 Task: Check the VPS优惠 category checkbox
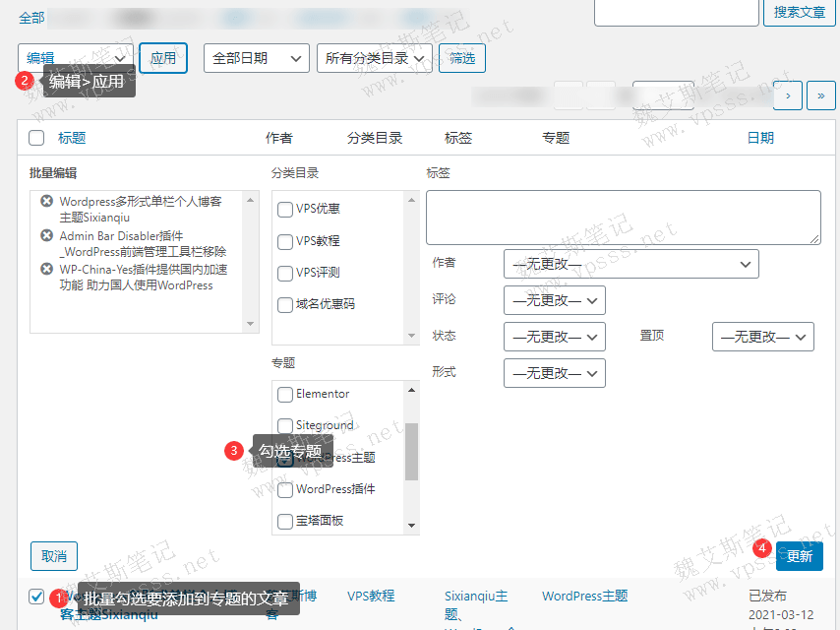pyautogui.click(x=285, y=210)
